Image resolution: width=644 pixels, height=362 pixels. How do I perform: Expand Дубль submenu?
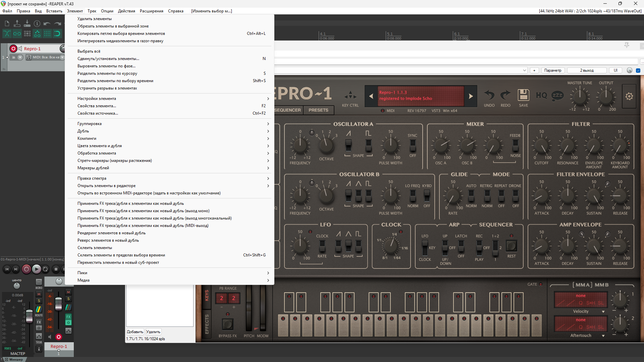pyautogui.click(x=169, y=131)
